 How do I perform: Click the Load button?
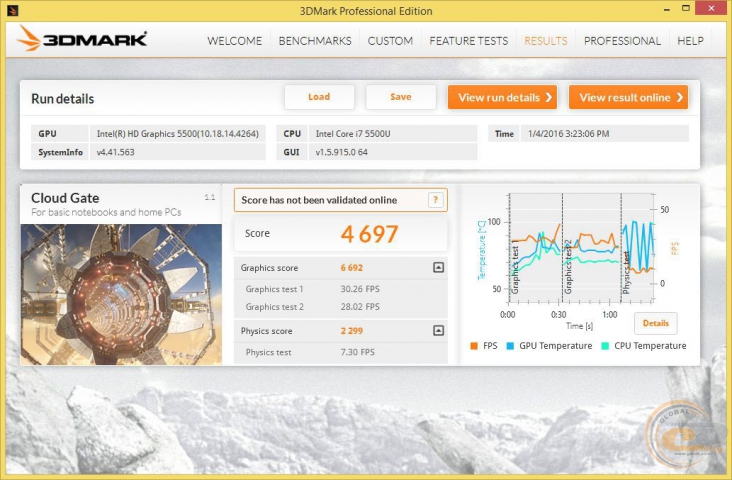pyautogui.click(x=319, y=97)
